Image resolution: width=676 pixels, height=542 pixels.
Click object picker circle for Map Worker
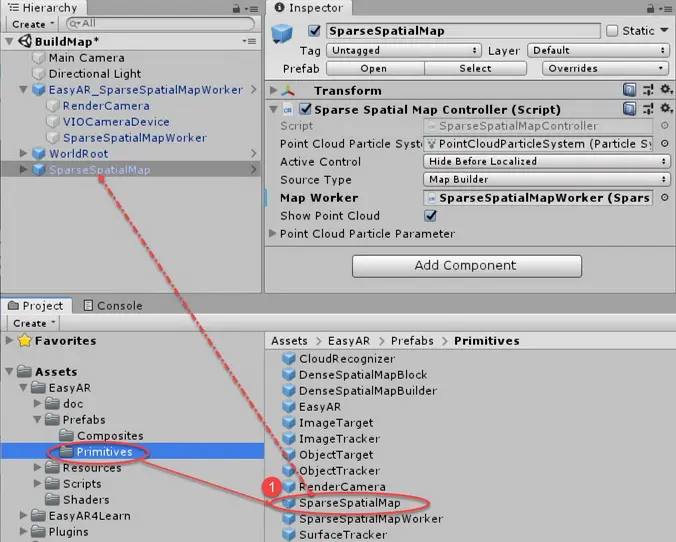coord(665,197)
